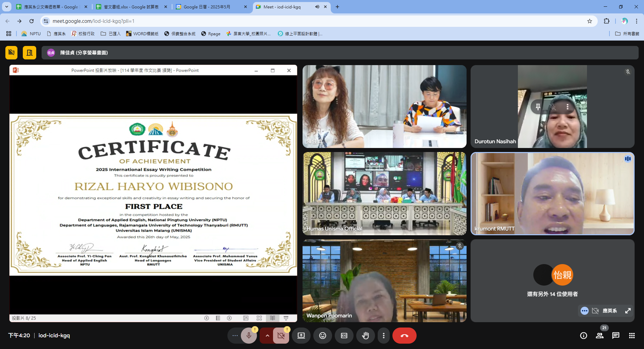
Task: Open the 所有書籤 folder
Action: click(x=627, y=34)
